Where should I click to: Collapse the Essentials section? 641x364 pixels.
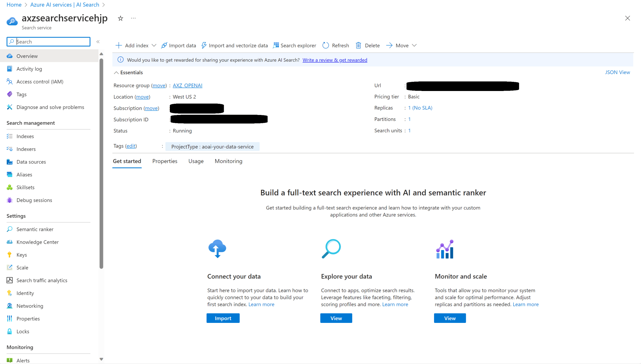coord(116,72)
